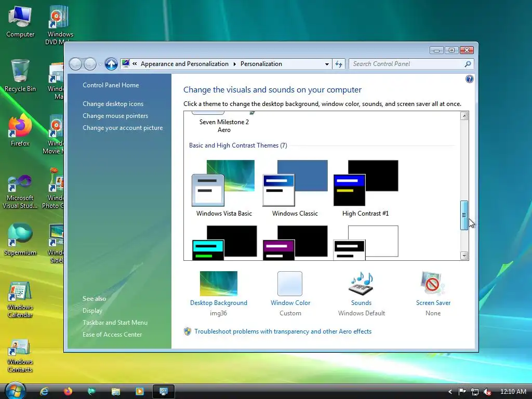Open the Start menu orb
Screen dimensions: 532x399
point(15,391)
